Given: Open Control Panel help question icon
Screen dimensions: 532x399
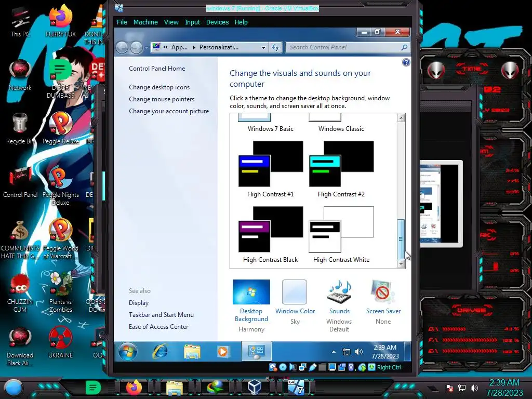Looking at the screenshot, I should [x=406, y=62].
